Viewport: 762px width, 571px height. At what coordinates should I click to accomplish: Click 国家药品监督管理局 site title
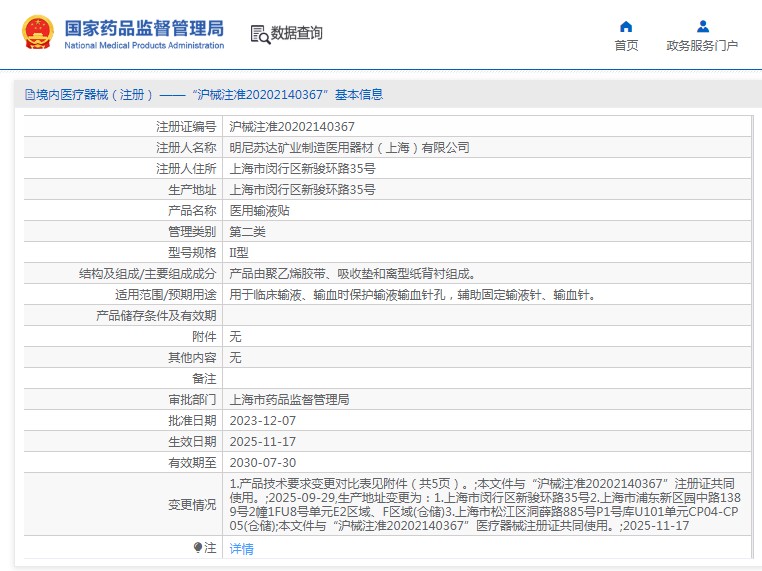pos(144,28)
